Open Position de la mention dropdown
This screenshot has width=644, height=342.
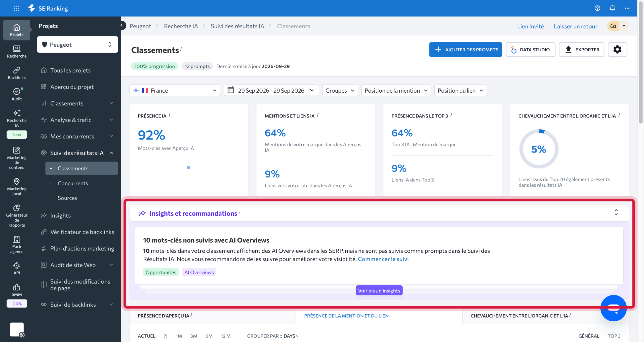[396, 90]
